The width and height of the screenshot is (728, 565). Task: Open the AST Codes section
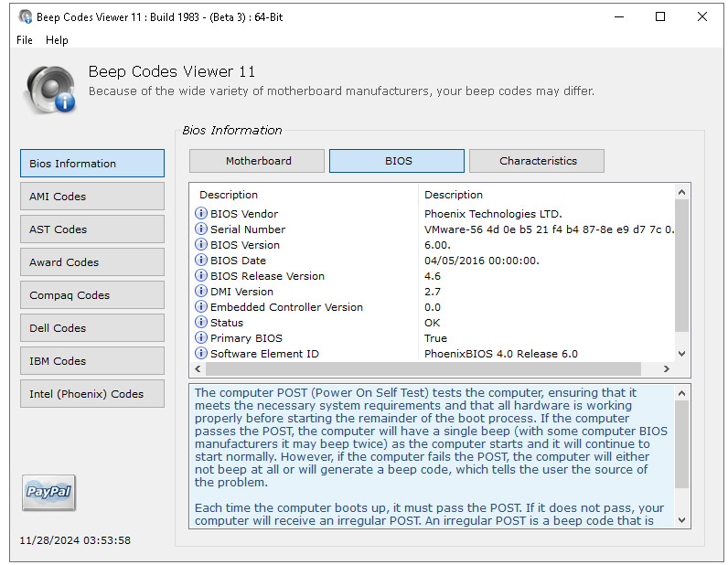[92, 229]
